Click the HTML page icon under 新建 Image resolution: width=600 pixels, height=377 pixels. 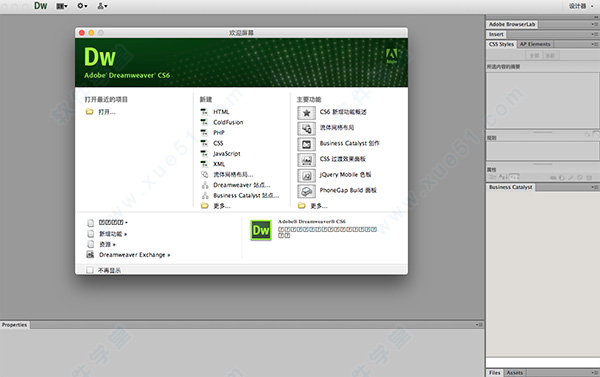204,112
